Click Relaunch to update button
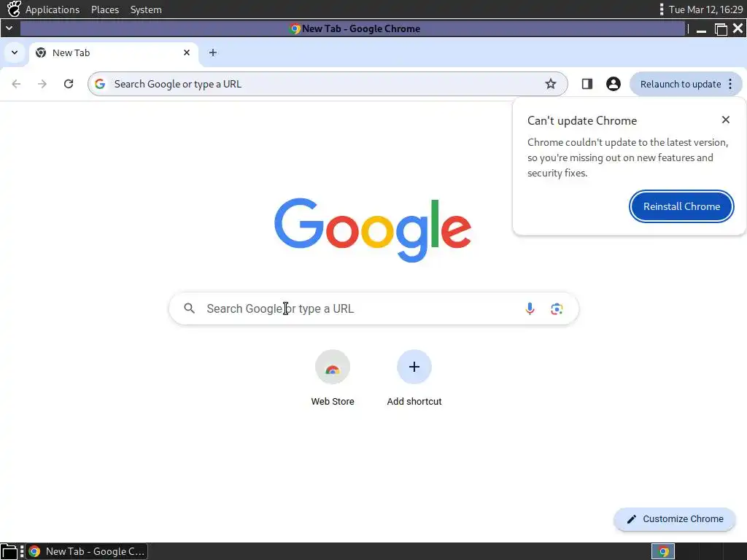747x560 pixels. tap(681, 84)
